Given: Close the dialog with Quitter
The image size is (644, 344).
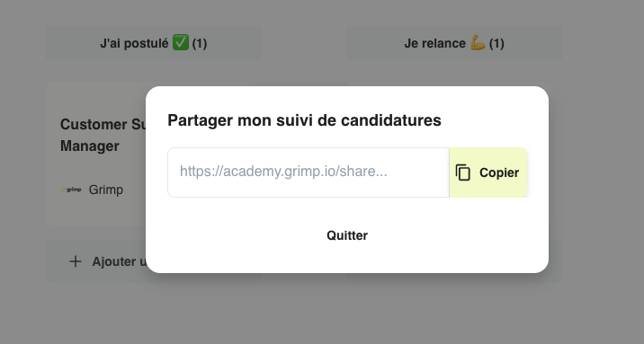Looking at the screenshot, I should coord(347,235).
